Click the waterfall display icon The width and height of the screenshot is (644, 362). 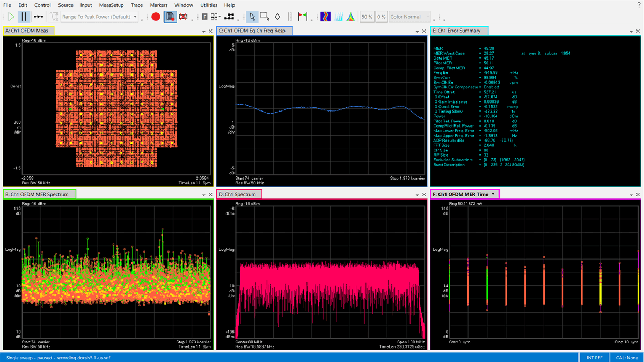(339, 17)
